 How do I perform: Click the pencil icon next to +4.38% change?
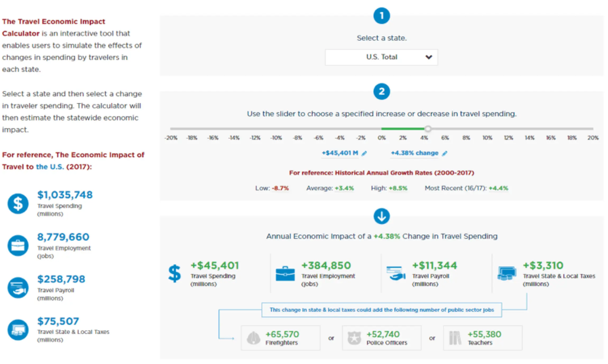click(x=445, y=153)
